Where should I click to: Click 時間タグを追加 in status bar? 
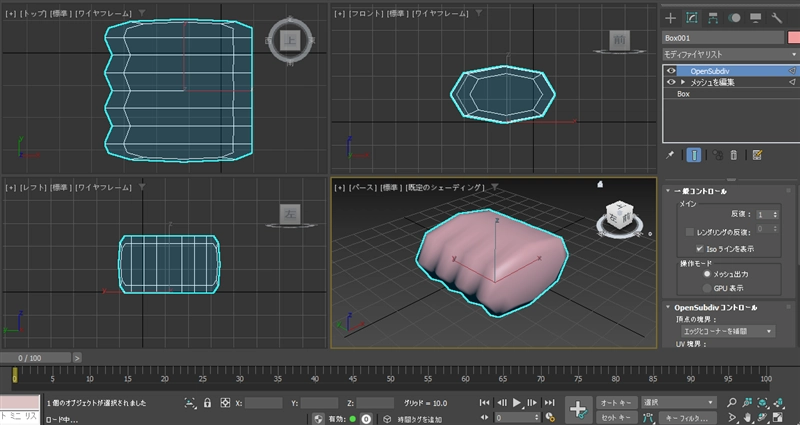(x=420, y=419)
